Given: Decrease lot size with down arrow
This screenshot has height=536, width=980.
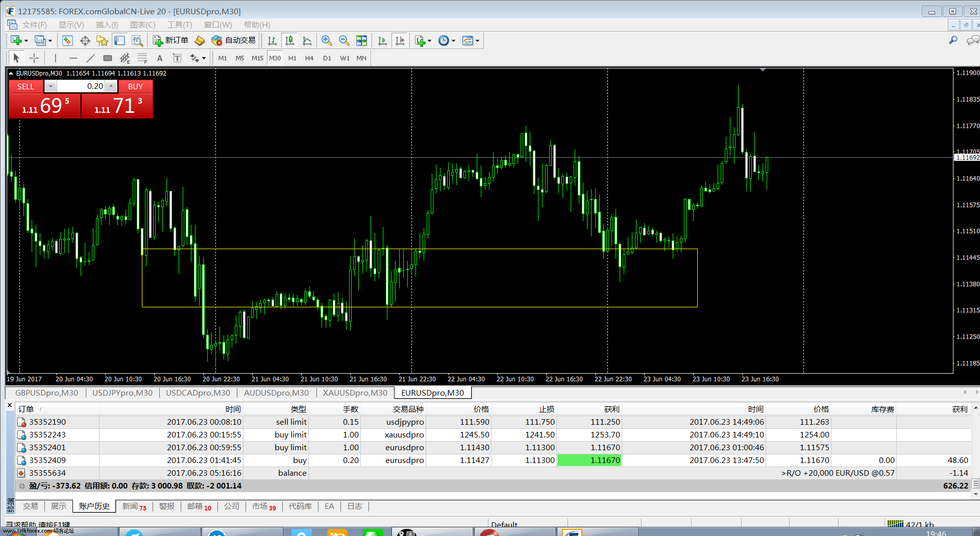Looking at the screenshot, I should point(51,86).
